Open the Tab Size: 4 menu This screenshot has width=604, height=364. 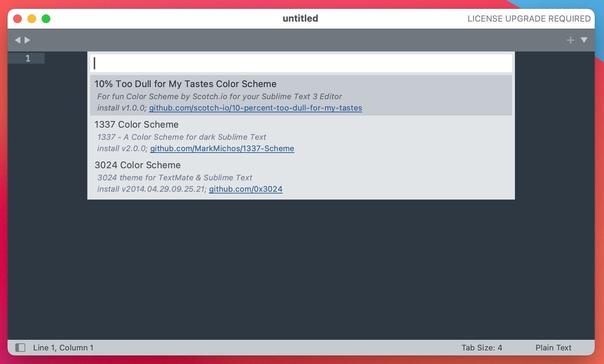(482, 348)
